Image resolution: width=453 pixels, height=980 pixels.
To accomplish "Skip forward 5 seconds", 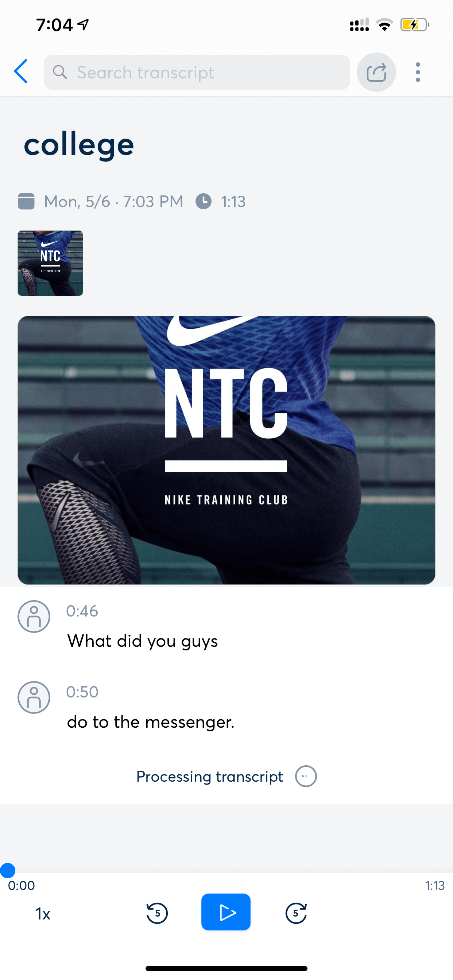I will 296,913.
